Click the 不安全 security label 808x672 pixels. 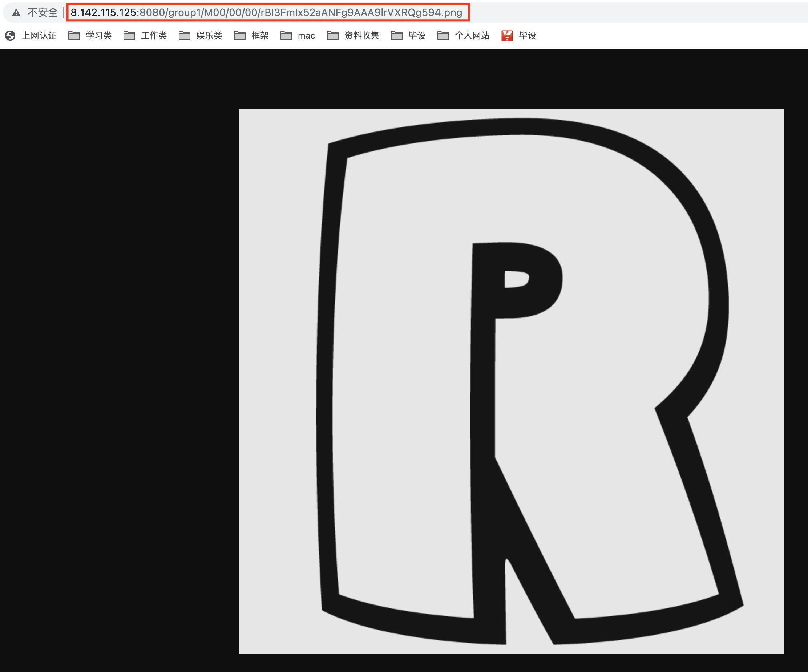click(x=42, y=13)
